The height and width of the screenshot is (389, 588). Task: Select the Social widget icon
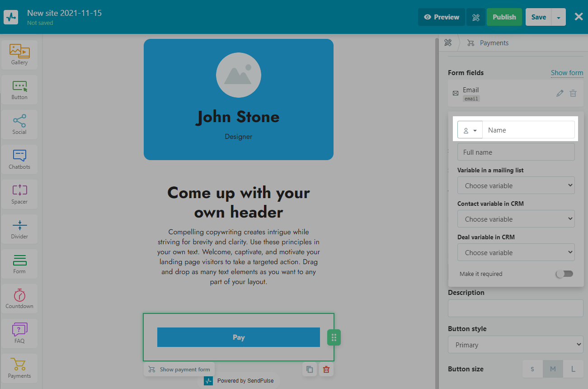coord(19,124)
